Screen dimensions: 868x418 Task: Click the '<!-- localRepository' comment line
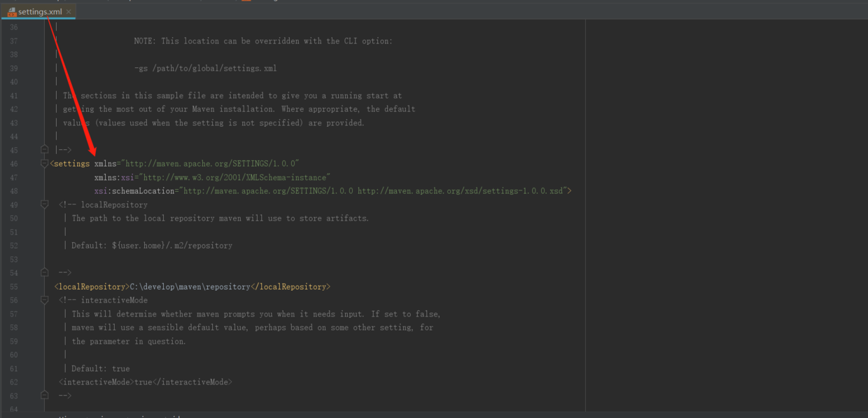pyautogui.click(x=104, y=205)
